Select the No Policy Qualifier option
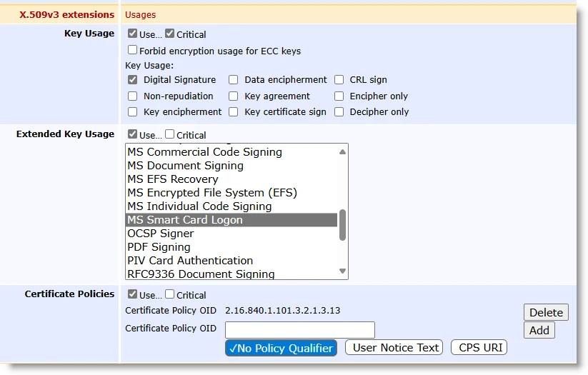 tap(281, 348)
